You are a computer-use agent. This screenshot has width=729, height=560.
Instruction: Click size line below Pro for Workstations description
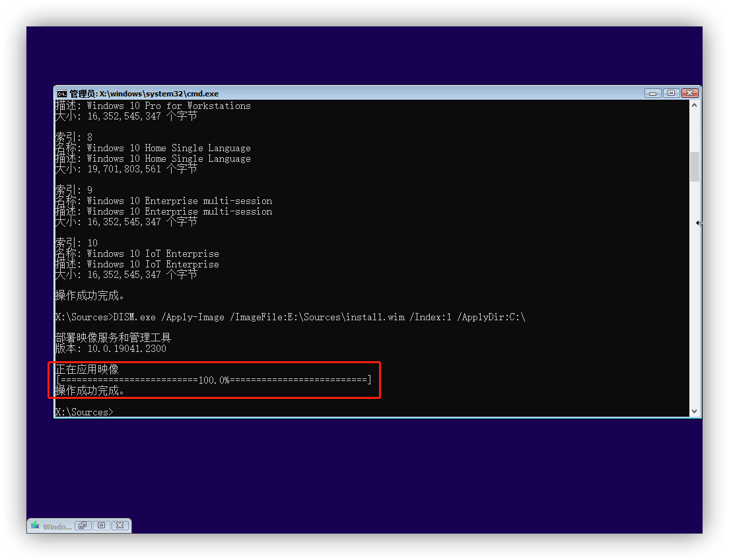pos(126,116)
